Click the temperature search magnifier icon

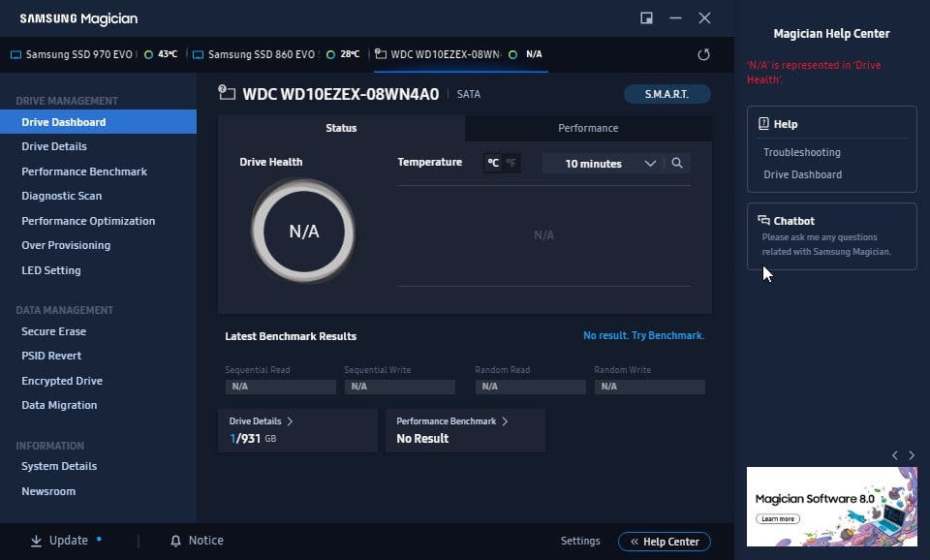(677, 163)
